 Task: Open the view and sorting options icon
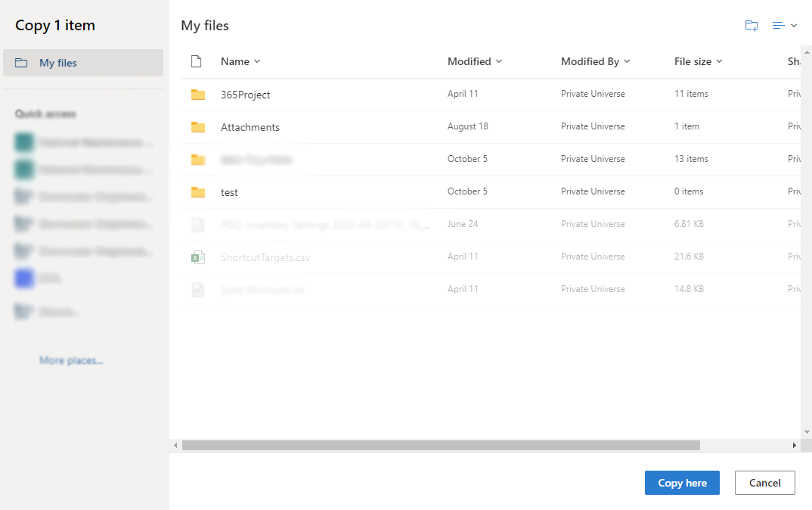[784, 25]
